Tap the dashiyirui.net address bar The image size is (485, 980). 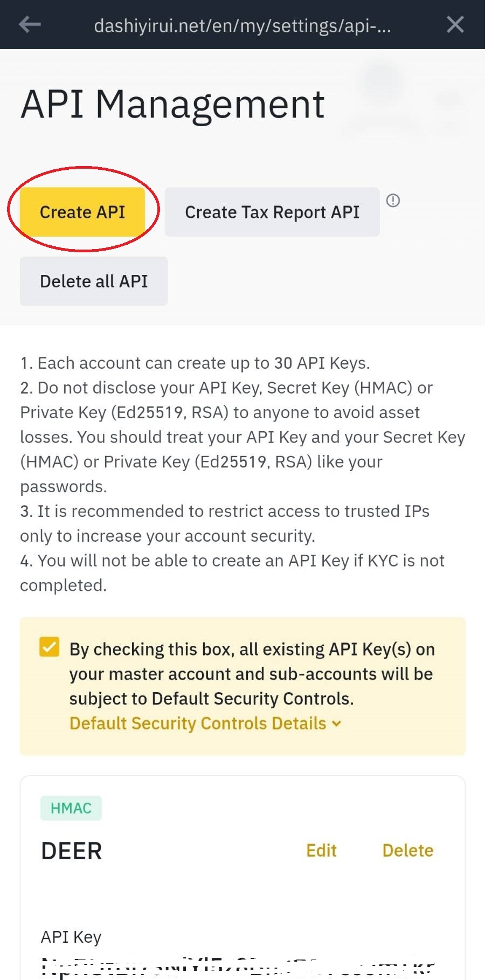coord(242,25)
